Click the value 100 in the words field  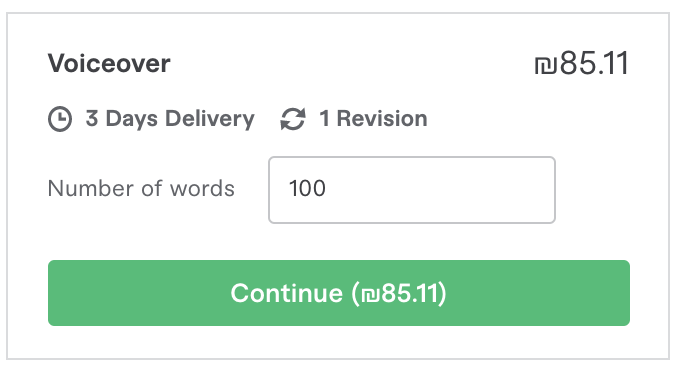coord(307,189)
